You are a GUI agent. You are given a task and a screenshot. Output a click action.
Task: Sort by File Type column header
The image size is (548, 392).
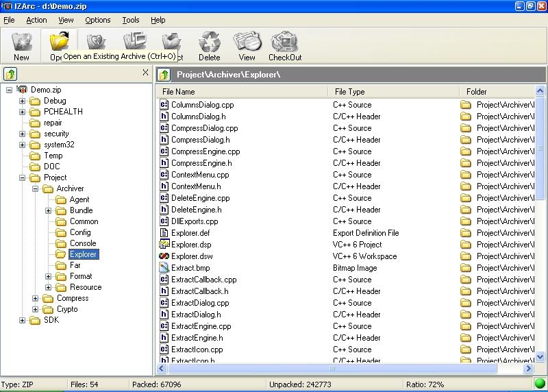pos(393,92)
